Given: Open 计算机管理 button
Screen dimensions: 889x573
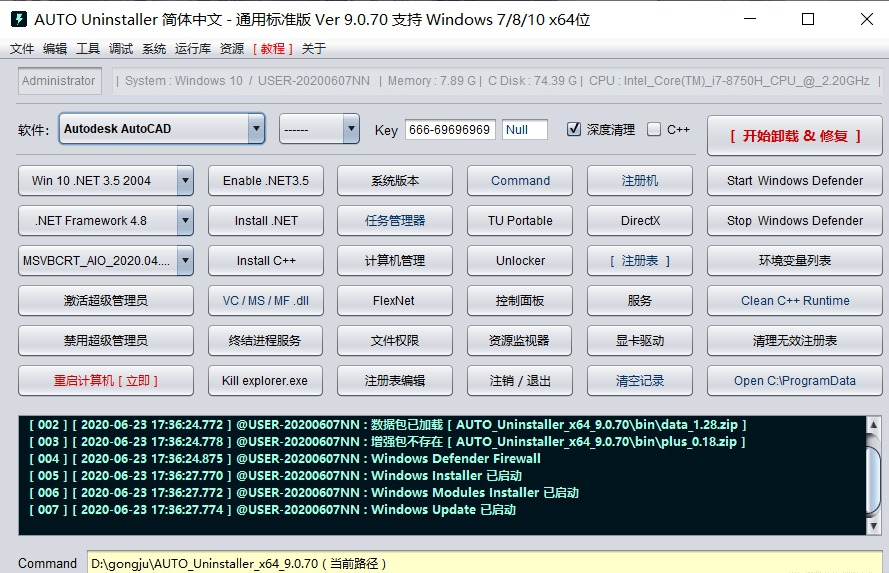Looking at the screenshot, I should point(395,261).
